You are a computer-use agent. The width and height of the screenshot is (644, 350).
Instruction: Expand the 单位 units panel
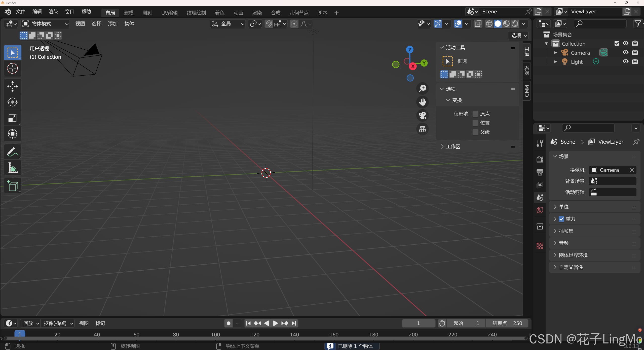tap(564, 207)
